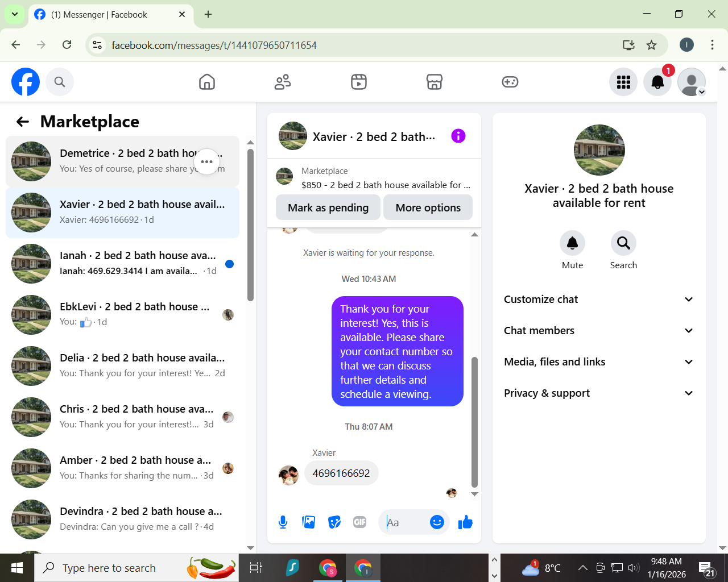Attach a photo using the image icon

309,522
